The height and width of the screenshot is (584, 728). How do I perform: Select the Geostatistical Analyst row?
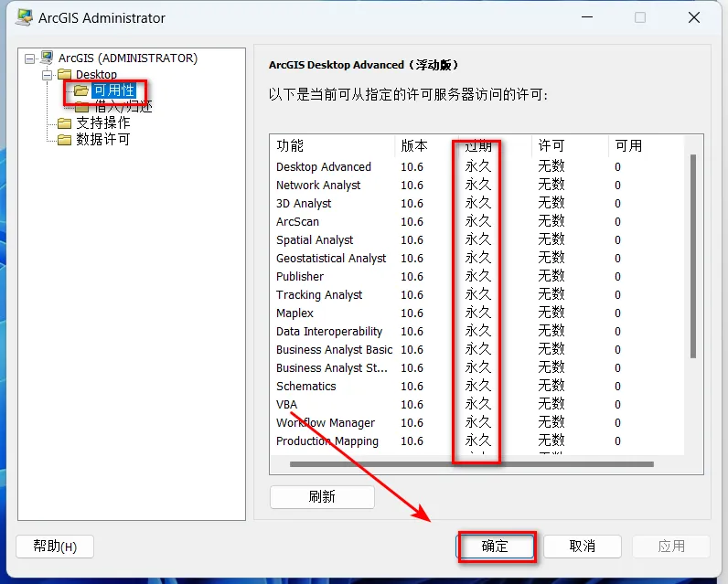point(477,258)
